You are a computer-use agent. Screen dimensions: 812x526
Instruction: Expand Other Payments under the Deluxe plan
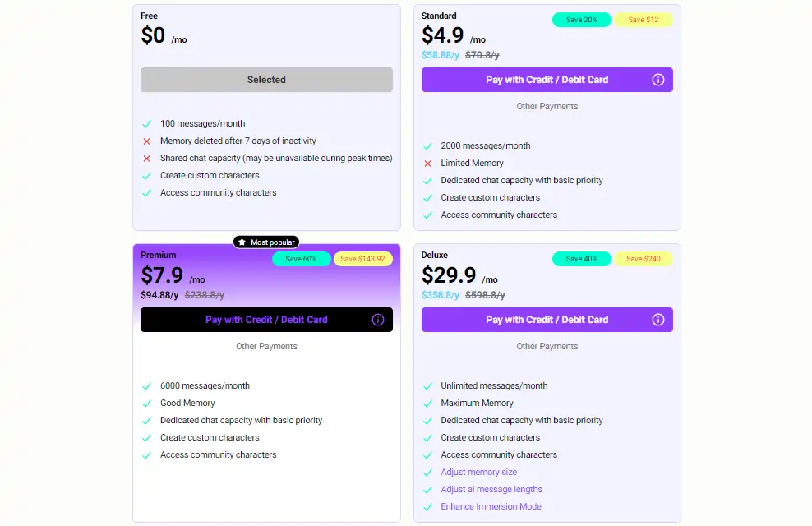pos(547,346)
